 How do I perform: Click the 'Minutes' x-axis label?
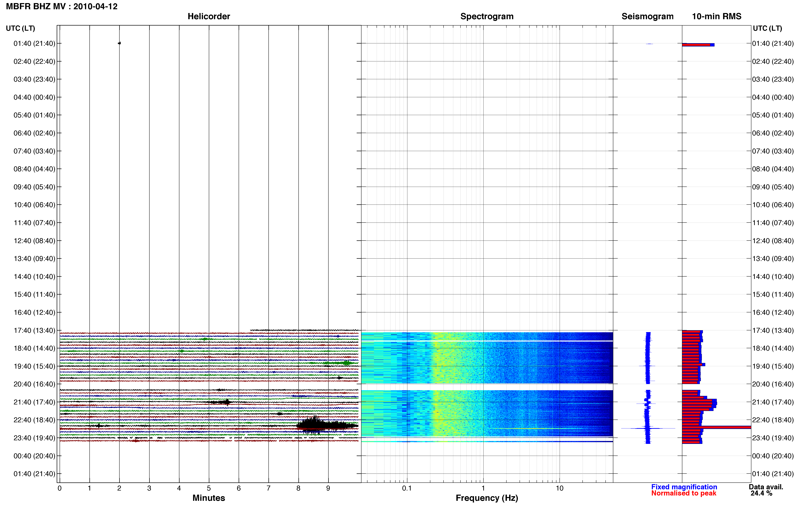point(209,498)
